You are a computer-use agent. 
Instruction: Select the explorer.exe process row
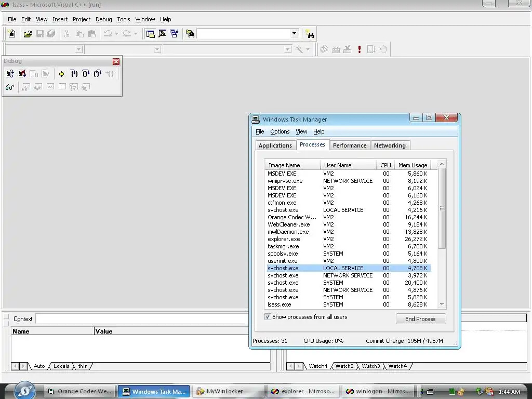(348, 239)
